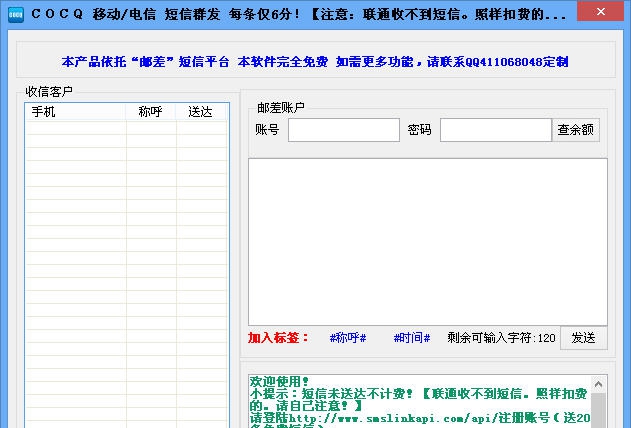Click inside the message text area
631x428 pixels.
[x=428, y=242]
